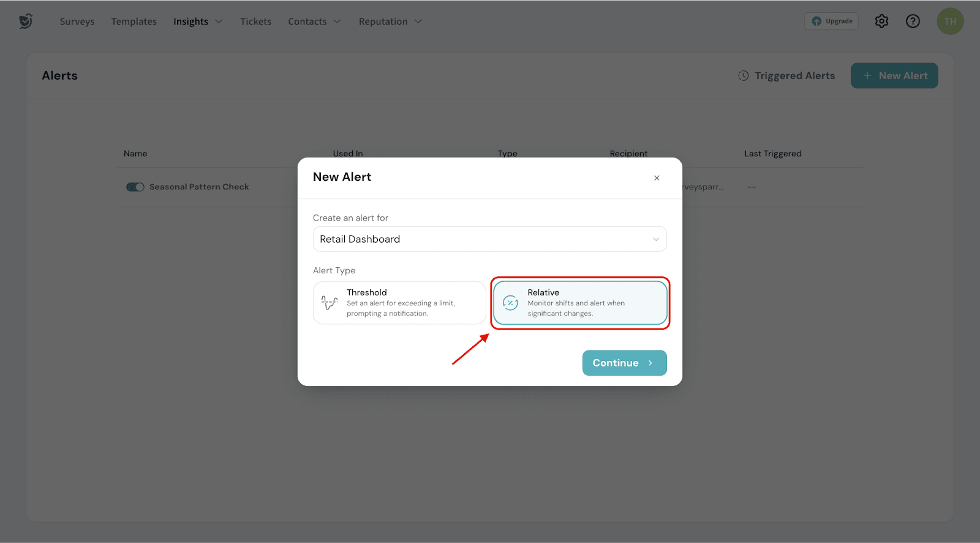Select the Relative alert type
This screenshot has width=980, height=543.
point(579,303)
